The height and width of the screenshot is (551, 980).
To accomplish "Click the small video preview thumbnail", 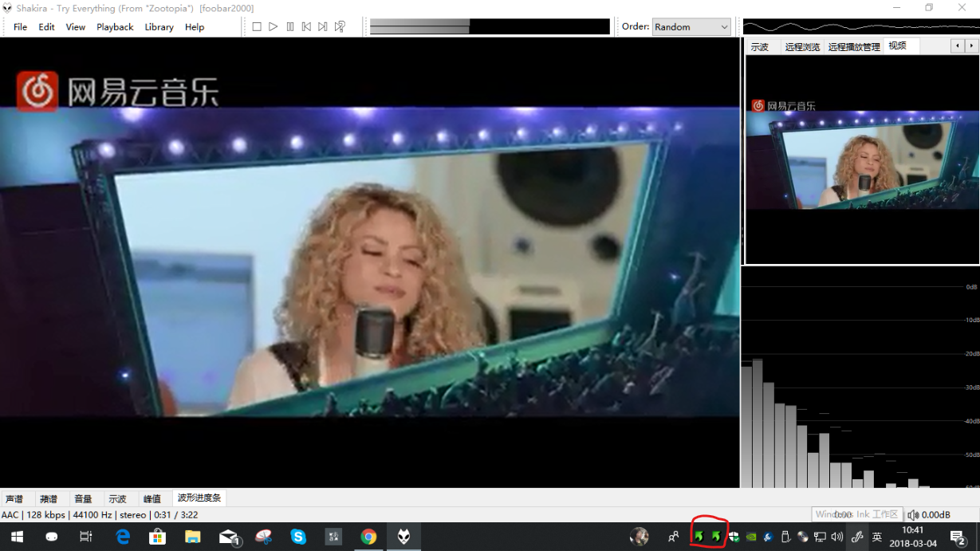I will pos(861,159).
